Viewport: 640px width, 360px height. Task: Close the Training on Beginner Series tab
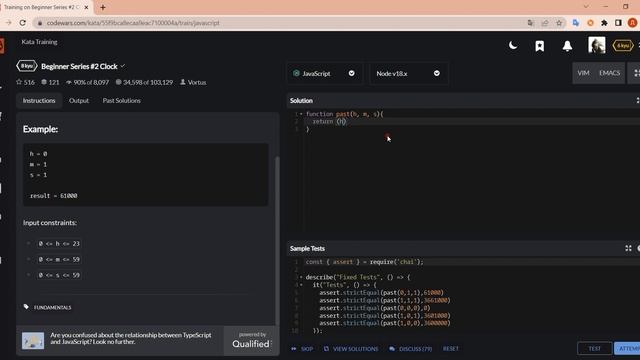coord(86,7)
